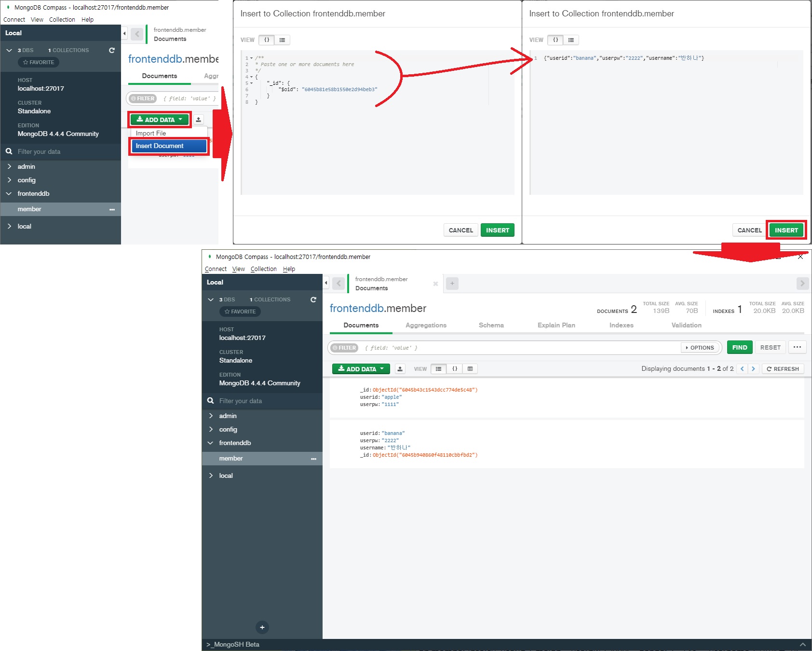This screenshot has width=812, height=651.
Task: Click INSERT in the first Insert dialog
Action: pos(498,230)
